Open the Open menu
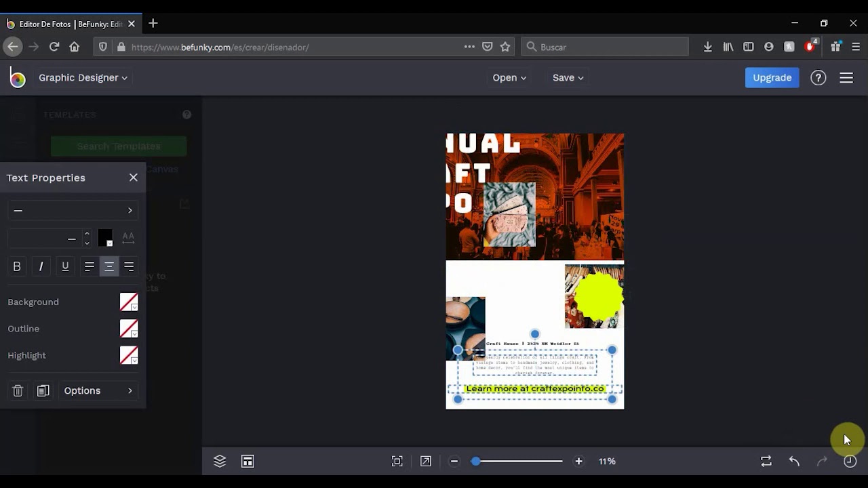Viewport: 868px width, 488px height. pos(509,77)
